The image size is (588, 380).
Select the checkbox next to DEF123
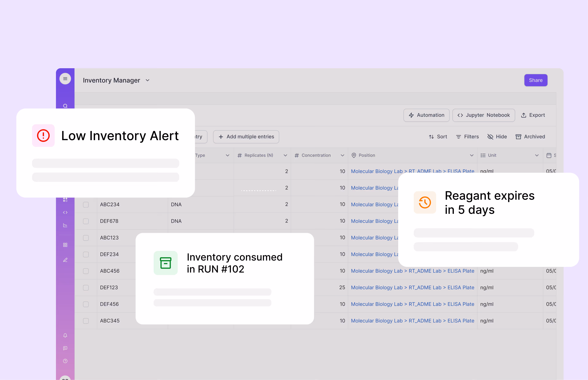point(86,288)
